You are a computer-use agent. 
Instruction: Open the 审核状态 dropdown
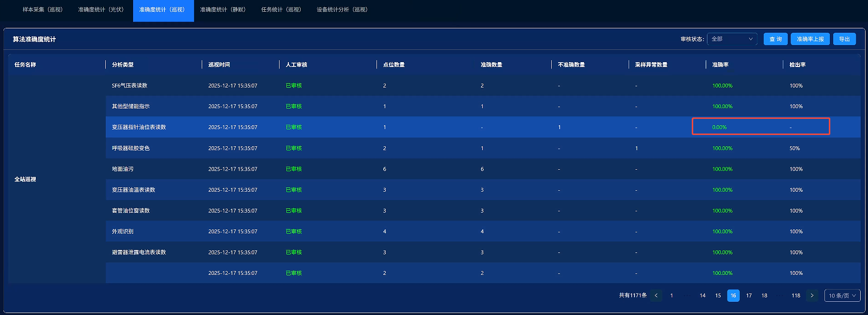pyautogui.click(x=732, y=39)
